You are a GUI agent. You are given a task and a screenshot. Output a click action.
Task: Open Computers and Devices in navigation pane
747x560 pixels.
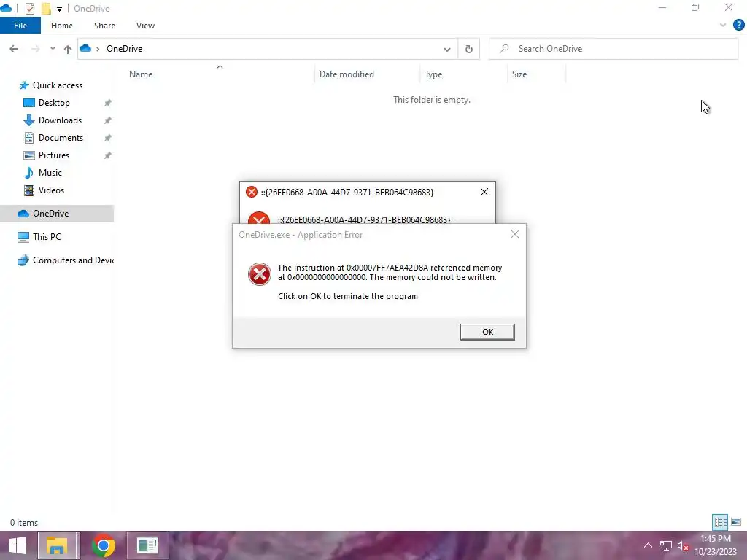[73, 260]
